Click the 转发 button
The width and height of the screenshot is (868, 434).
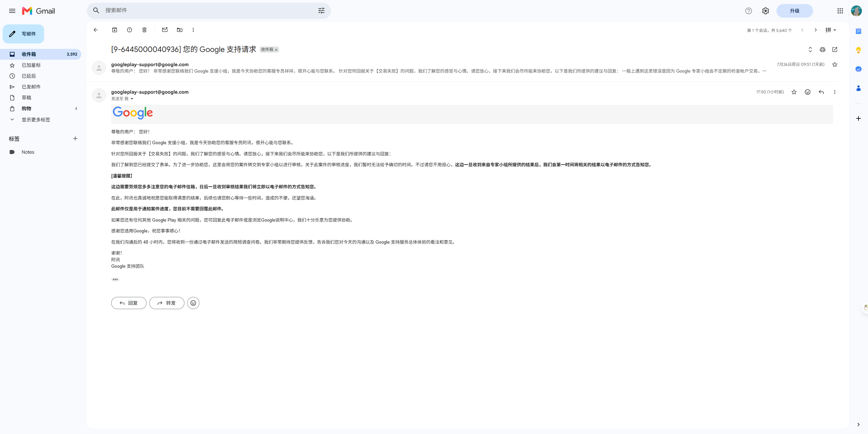(x=167, y=303)
